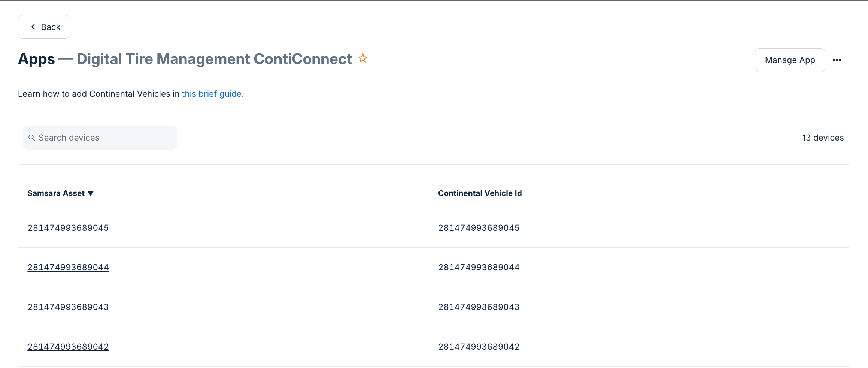Select Continental Vehicle Id 281474993689044 cell
The width and height of the screenshot is (868, 368).
coord(479,267)
